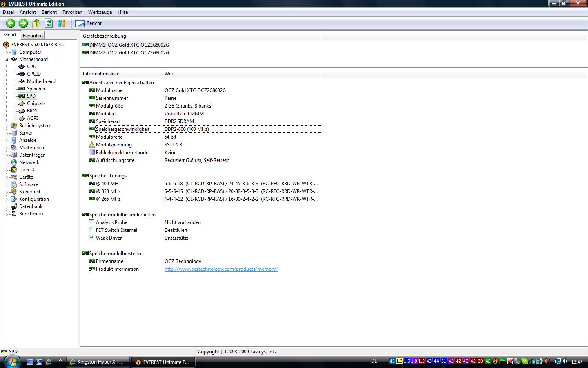Click the Software icon in the tree

point(14,184)
